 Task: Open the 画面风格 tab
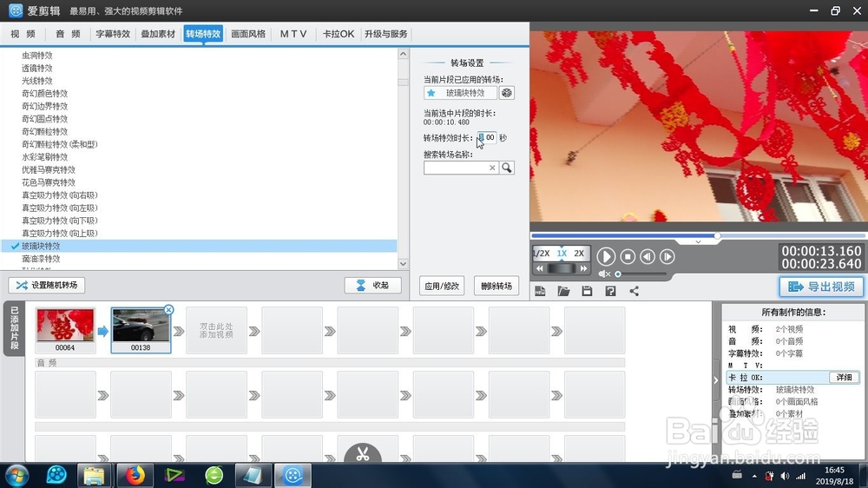[x=248, y=34]
